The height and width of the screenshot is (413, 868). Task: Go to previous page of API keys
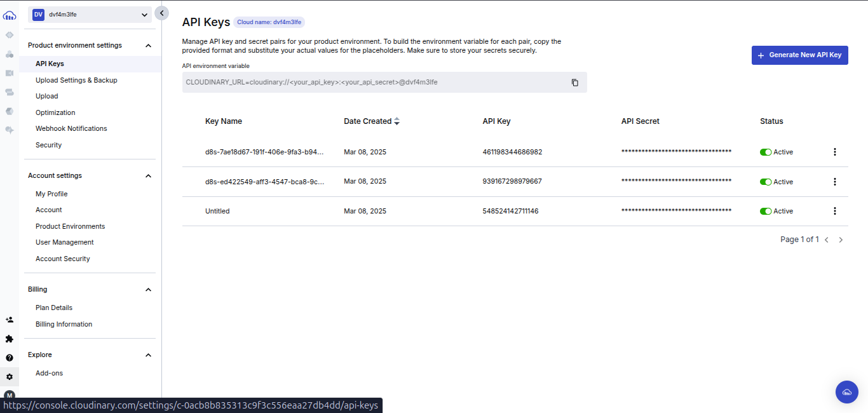[x=827, y=240]
